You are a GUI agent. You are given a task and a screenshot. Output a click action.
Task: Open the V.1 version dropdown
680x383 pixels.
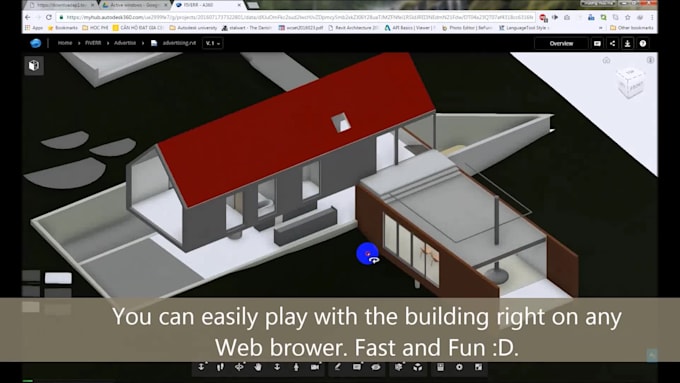pyautogui.click(x=212, y=43)
